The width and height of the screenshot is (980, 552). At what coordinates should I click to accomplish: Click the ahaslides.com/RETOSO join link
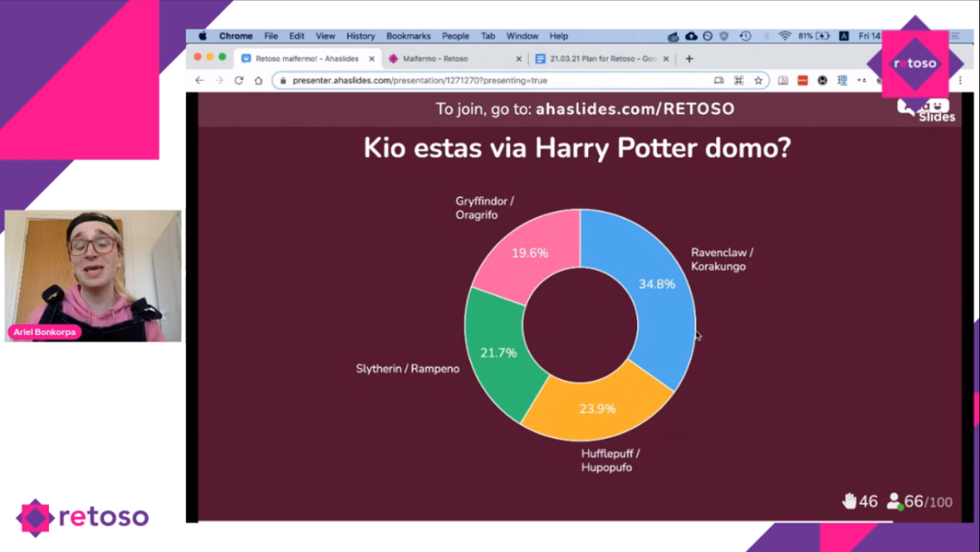tap(635, 109)
